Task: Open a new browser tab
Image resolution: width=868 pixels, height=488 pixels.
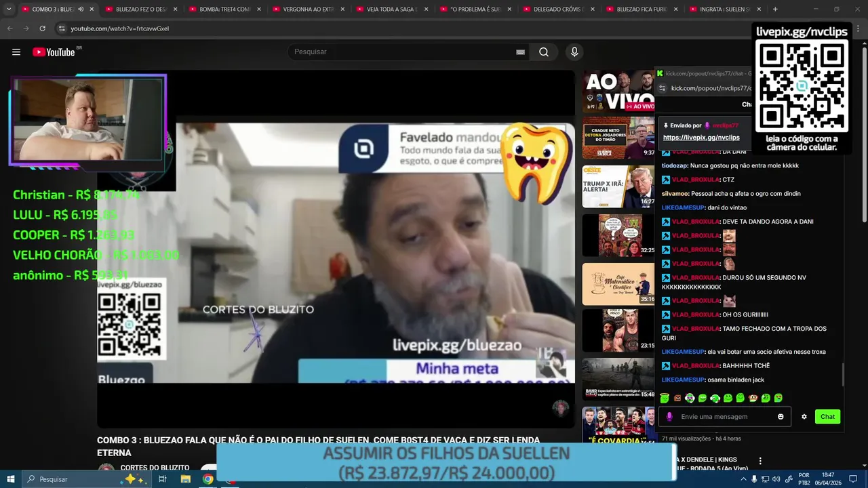Action: click(x=775, y=9)
